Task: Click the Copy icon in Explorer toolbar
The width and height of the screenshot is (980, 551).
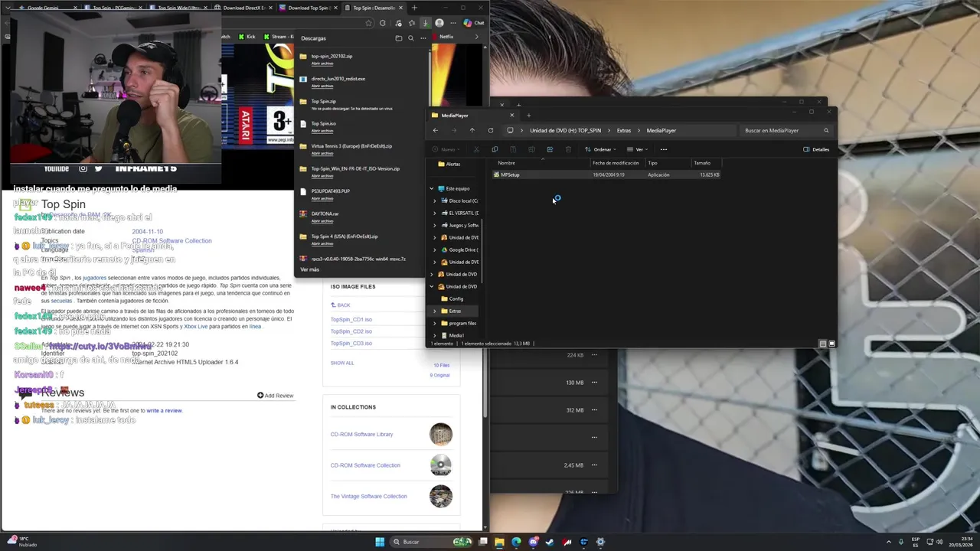Action: click(495, 149)
